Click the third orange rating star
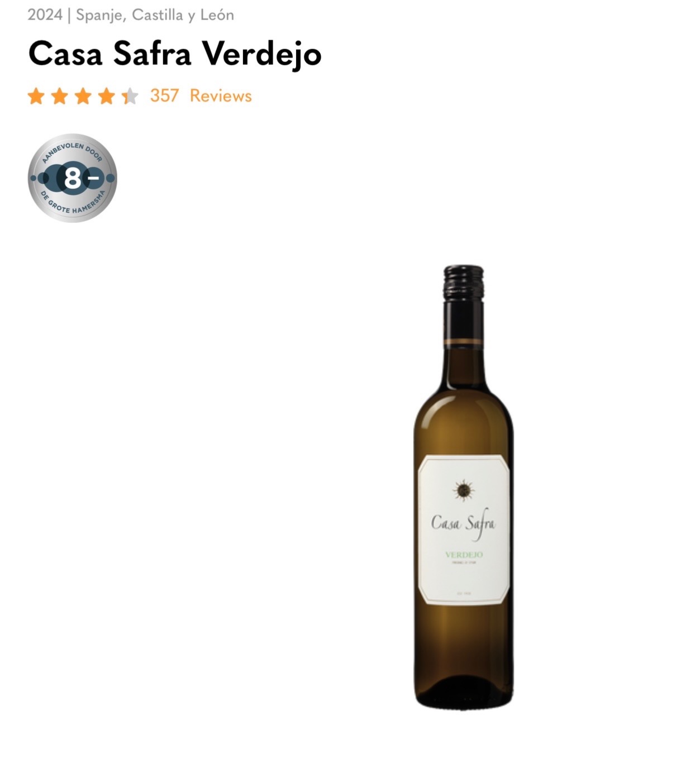Image resolution: width=700 pixels, height=768 pixels. (x=83, y=96)
